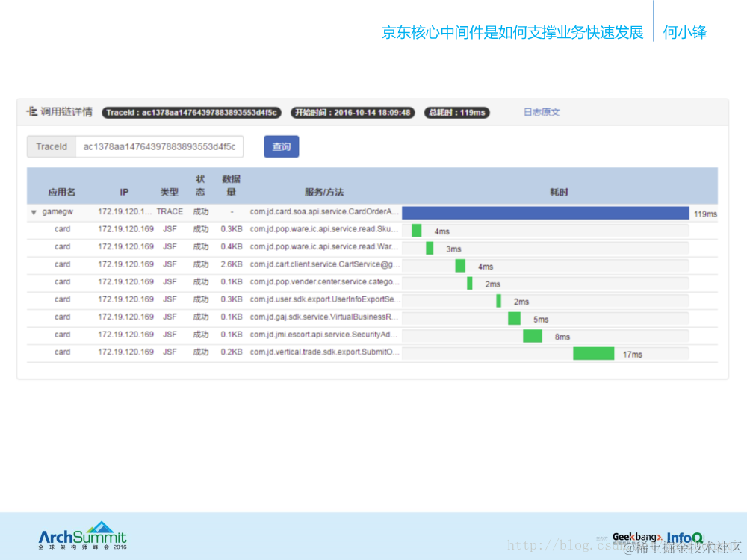This screenshot has height=560, width=747.
Task: Click the 服务/方法 column header
Action: coord(324,193)
